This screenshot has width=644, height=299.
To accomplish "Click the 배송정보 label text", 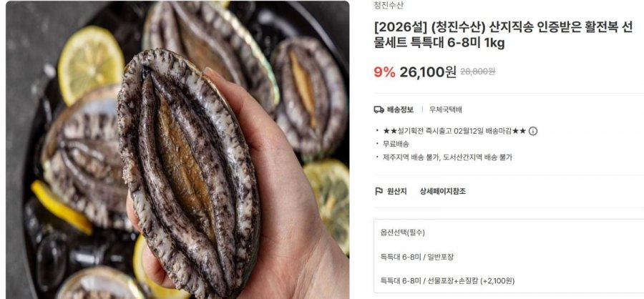I will click(x=400, y=109).
